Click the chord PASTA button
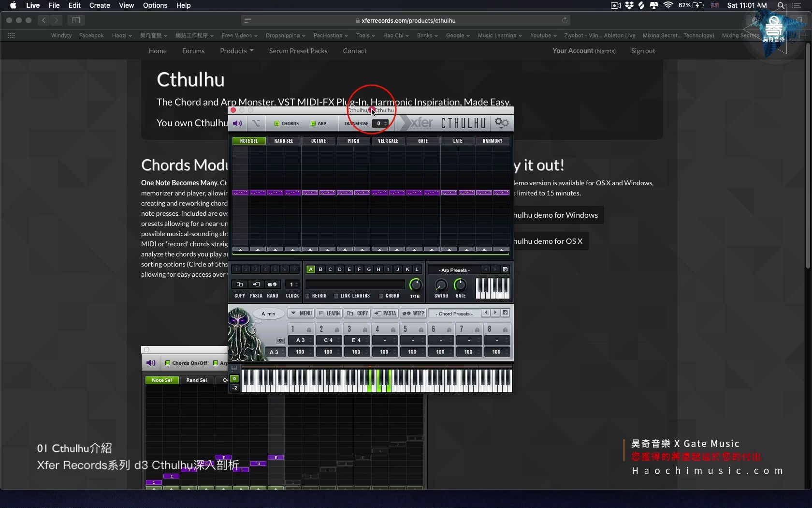This screenshot has height=508, width=812. [x=385, y=313]
